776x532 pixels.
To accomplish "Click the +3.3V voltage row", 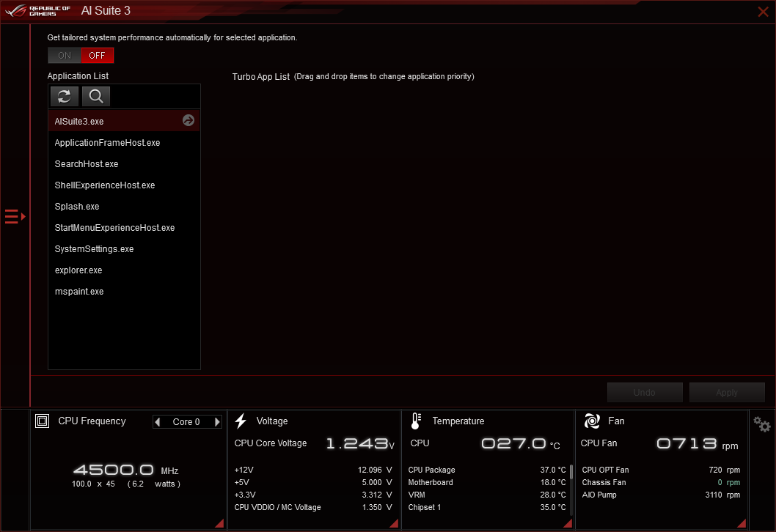I will [313, 495].
